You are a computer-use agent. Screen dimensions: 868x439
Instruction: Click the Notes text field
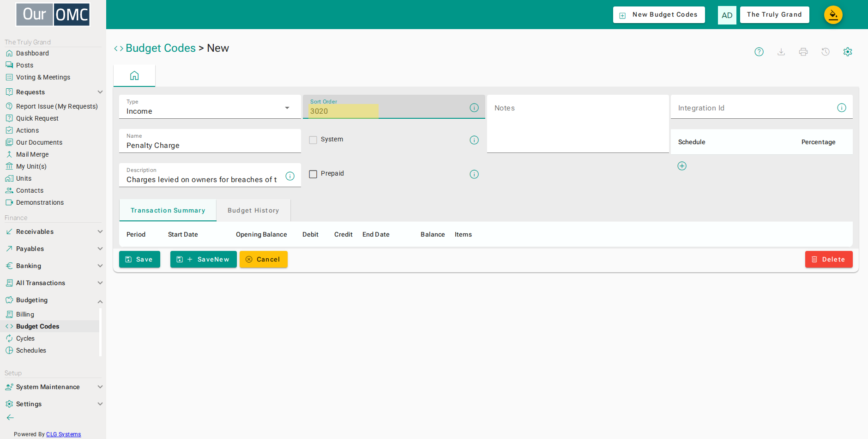(x=578, y=124)
